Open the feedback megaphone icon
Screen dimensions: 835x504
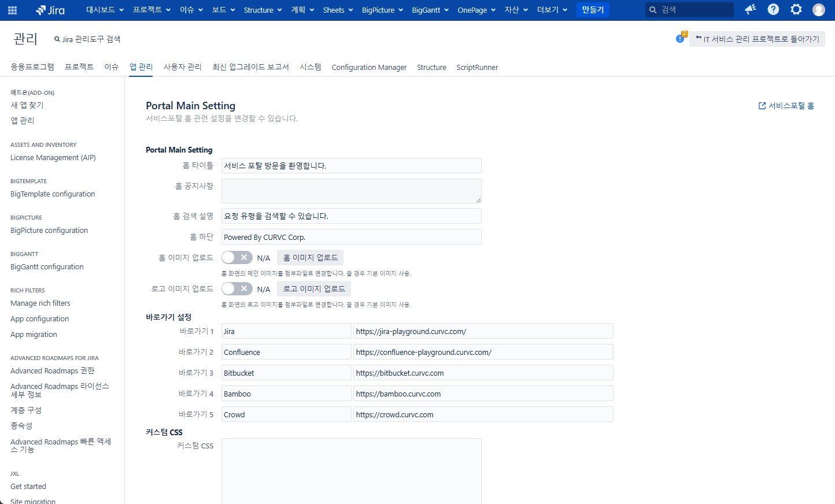(751, 9)
